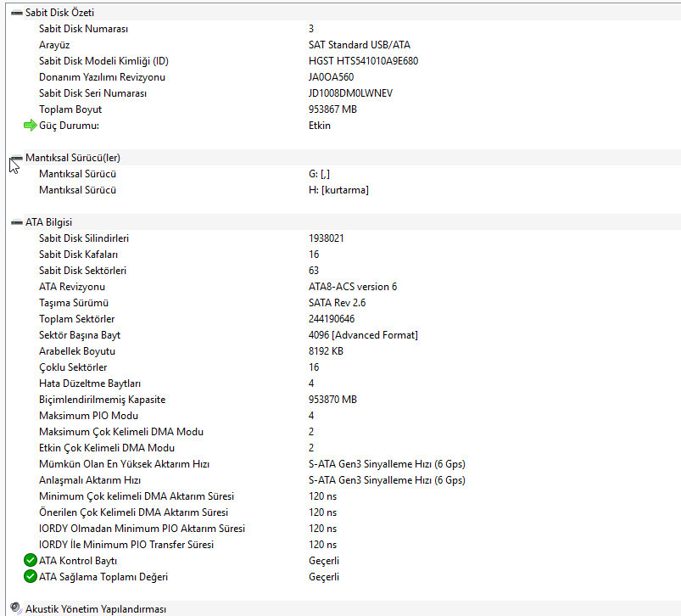
Task: Select the Toplam Boyut label
Action: (x=70, y=109)
